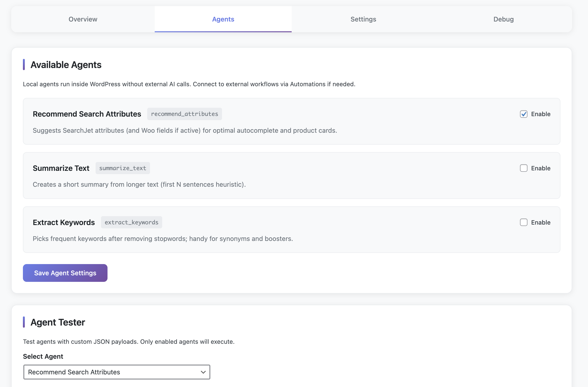This screenshot has height=387, width=588.
Task: Select the Agents tab
Action: click(223, 19)
